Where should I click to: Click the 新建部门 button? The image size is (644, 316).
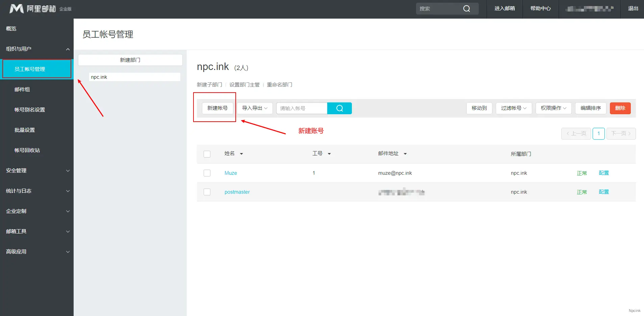click(x=130, y=60)
